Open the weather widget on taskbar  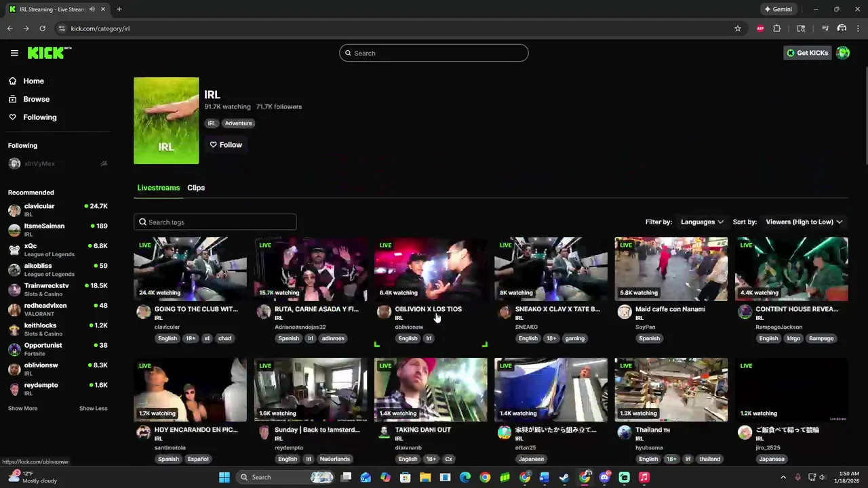click(x=33, y=477)
